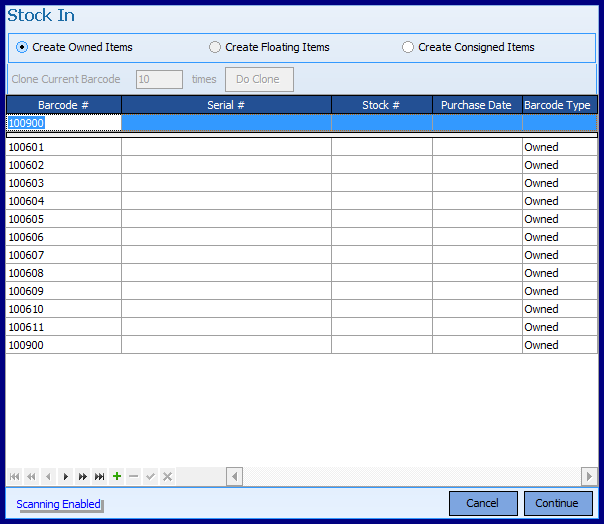Delete row using the minus icon
The height and width of the screenshot is (524, 604).
(134, 477)
